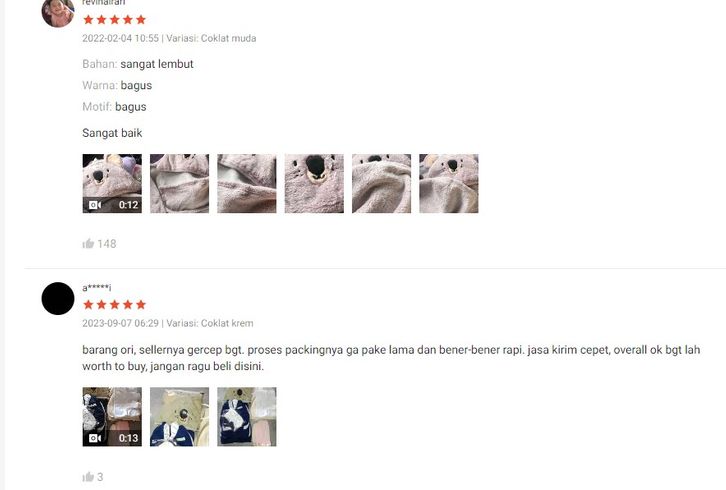726x490 pixels.
Task: Open the round profile avatar of revinalrafi
Action: pos(57,12)
